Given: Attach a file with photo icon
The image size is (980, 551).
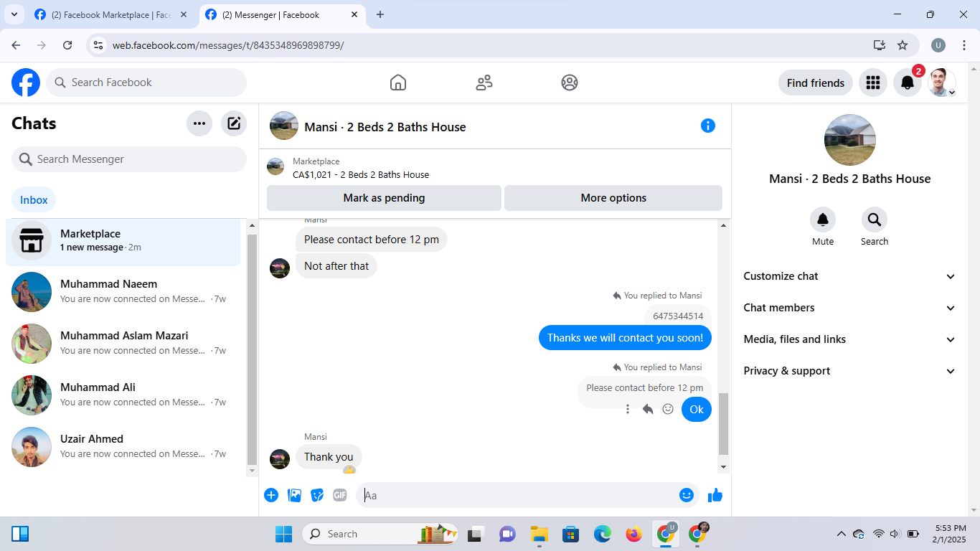Looking at the screenshot, I should (294, 495).
